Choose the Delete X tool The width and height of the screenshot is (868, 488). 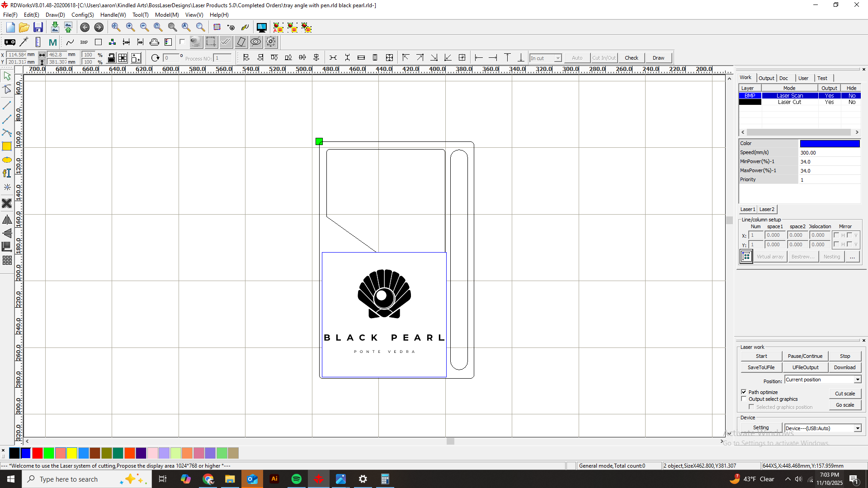pos(7,203)
